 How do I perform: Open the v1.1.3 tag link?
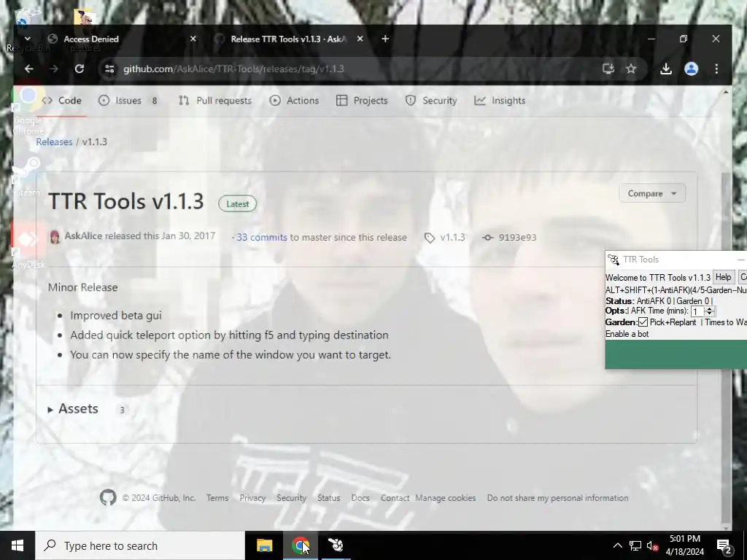click(452, 237)
